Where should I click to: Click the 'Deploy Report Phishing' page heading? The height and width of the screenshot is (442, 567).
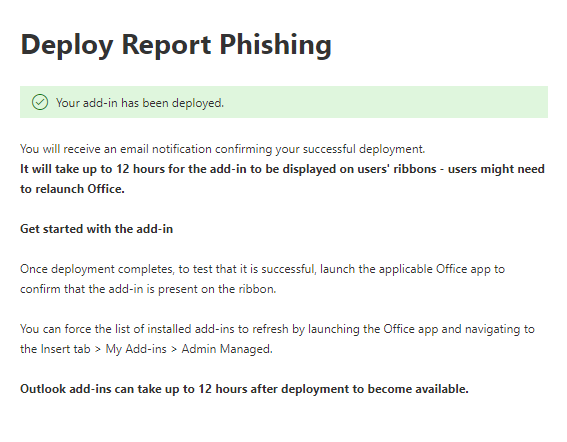click(x=176, y=45)
